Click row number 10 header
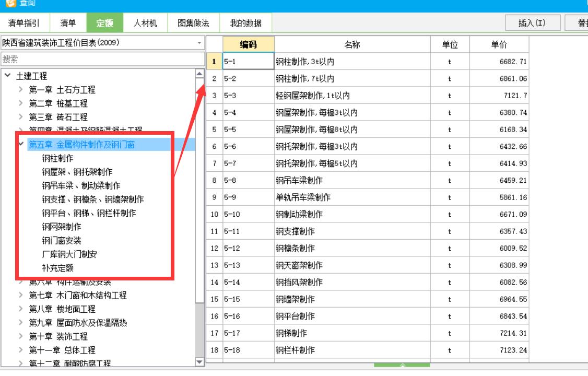The height and width of the screenshot is (376, 588). pos(215,215)
